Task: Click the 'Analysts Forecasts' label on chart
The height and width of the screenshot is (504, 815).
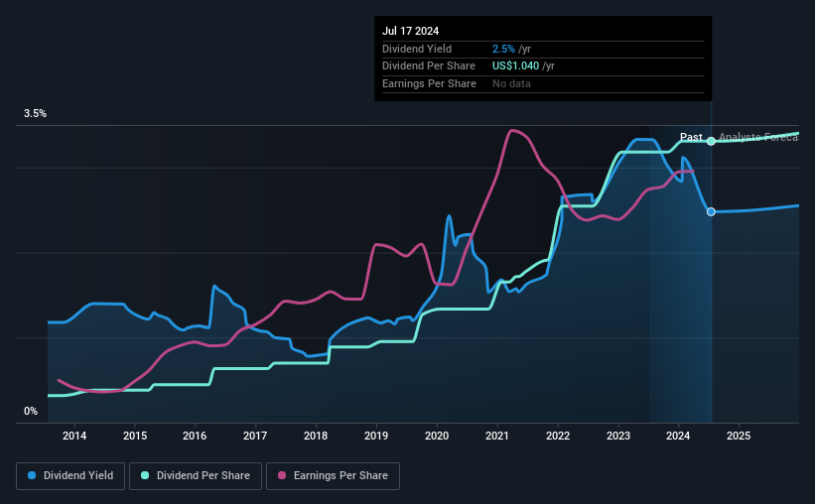Action: click(x=758, y=137)
